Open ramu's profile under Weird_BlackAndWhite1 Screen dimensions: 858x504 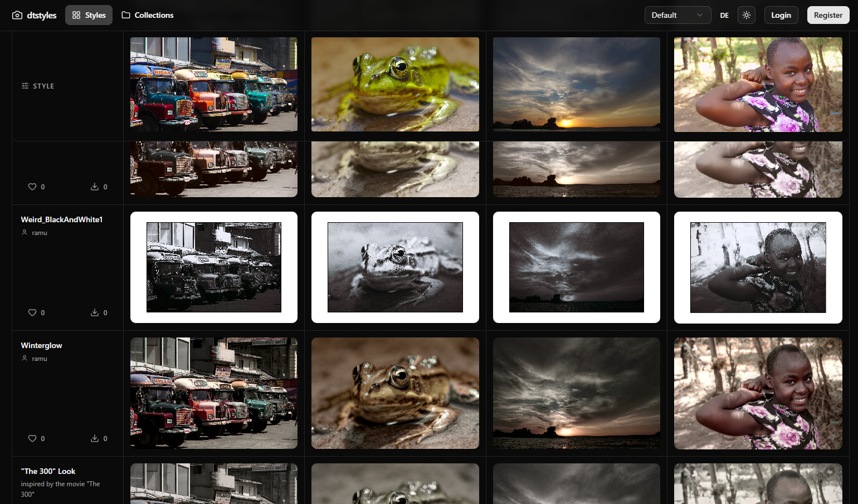click(40, 233)
